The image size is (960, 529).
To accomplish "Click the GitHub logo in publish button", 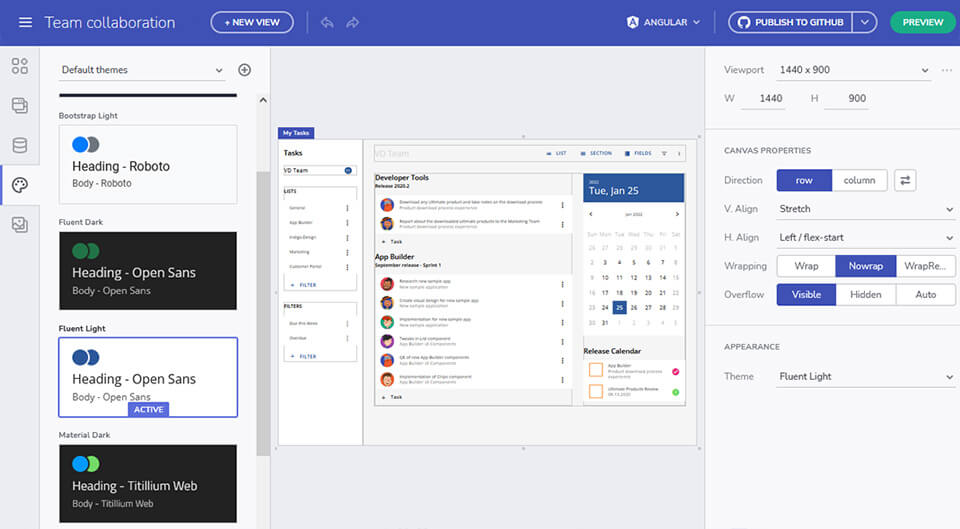I will pos(744,22).
